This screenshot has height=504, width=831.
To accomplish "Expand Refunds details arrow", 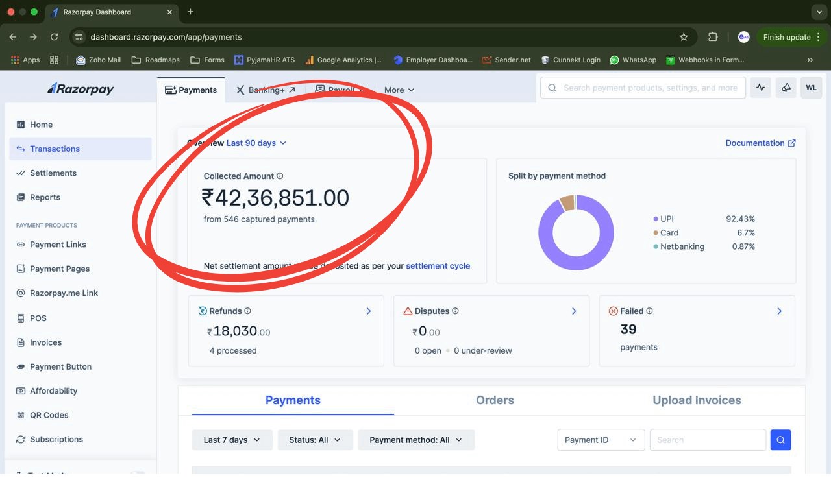I will coord(368,311).
